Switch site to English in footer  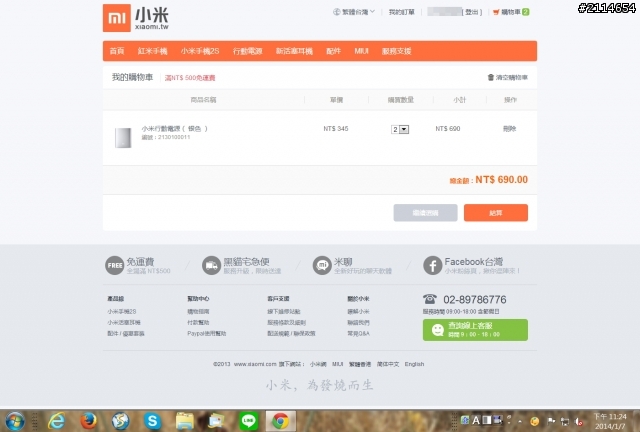pyautogui.click(x=414, y=364)
